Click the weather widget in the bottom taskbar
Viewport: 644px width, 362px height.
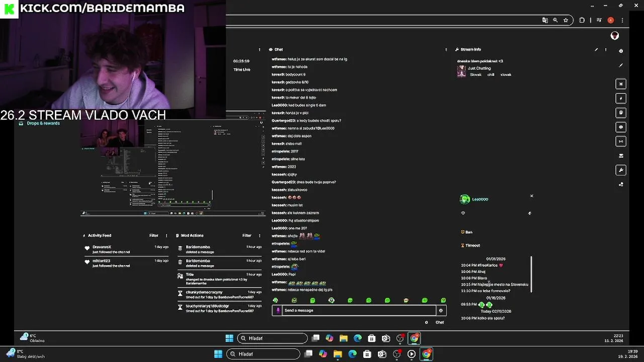pos(26,354)
